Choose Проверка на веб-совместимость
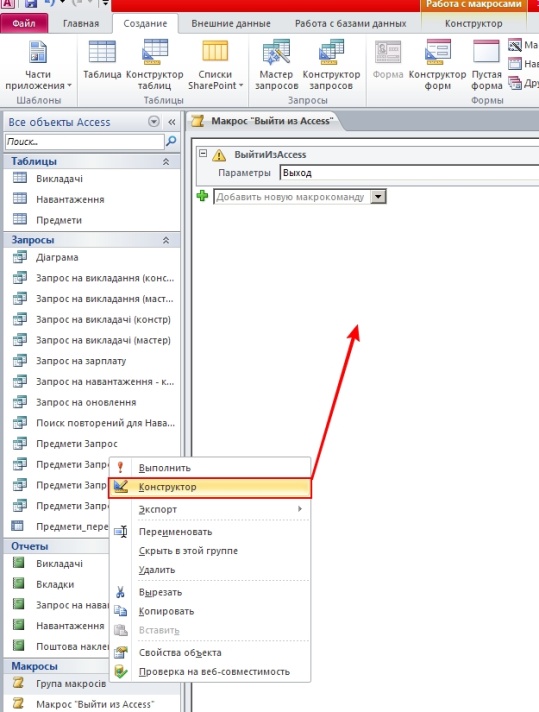 (x=210, y=672)
